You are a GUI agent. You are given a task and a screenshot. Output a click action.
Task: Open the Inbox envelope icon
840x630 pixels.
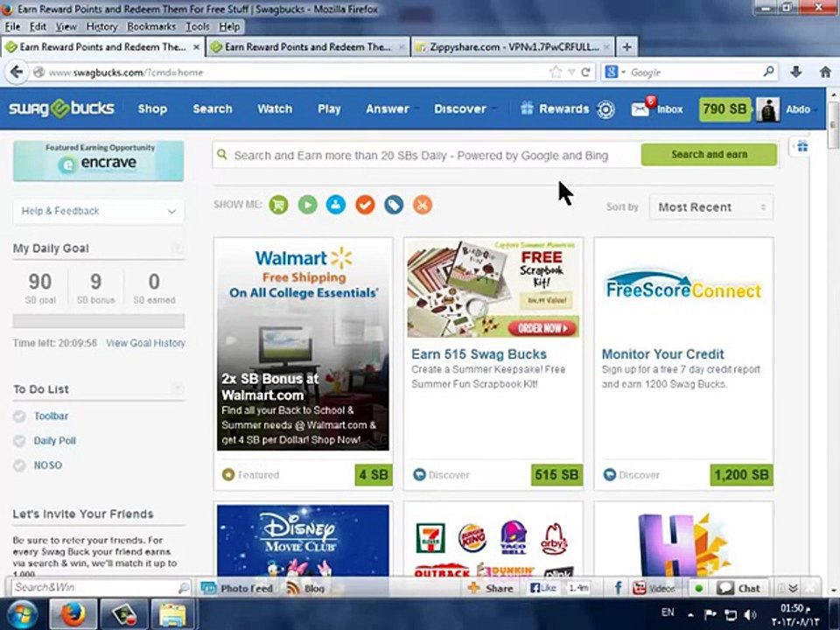[640, 110]
